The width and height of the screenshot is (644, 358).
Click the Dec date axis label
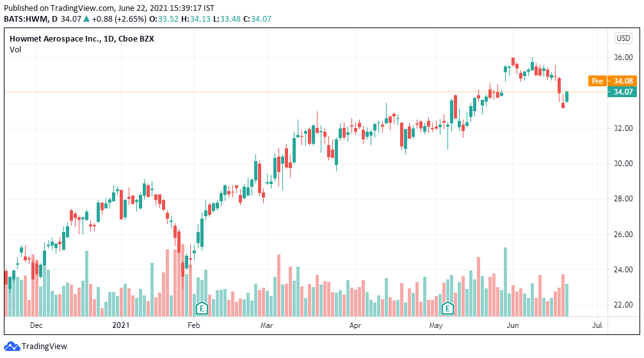coord(36,325)
